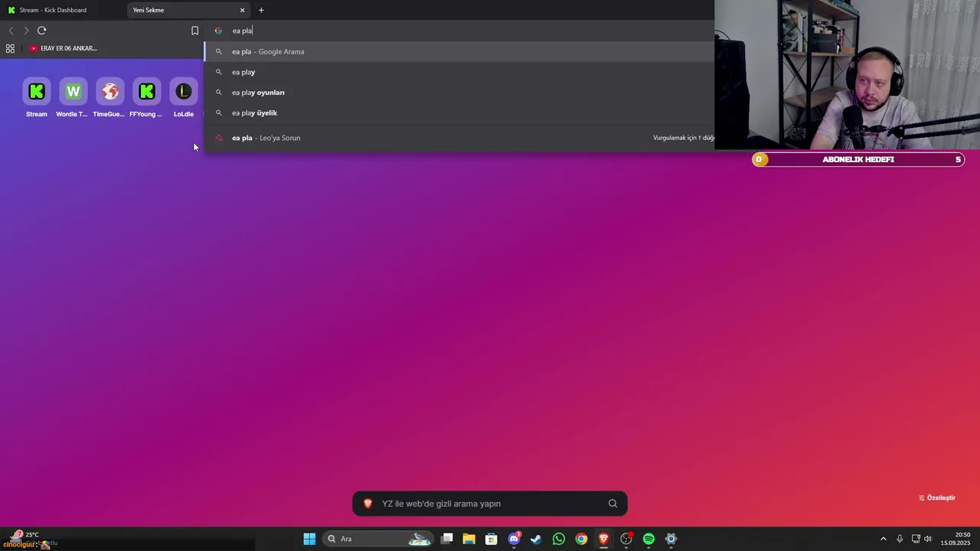Click the Brave browser taskbar icon
Viewport: 980px width, 551px height.
603,539
